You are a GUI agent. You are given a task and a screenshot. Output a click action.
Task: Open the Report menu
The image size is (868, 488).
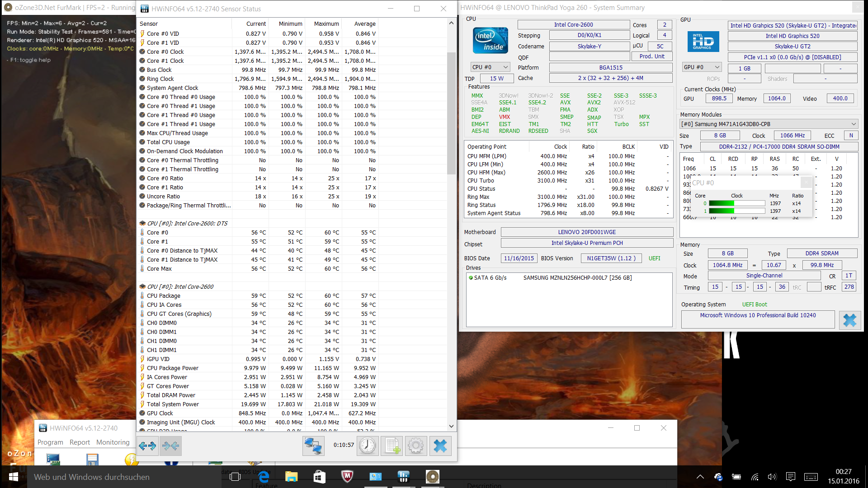point(80,442)
